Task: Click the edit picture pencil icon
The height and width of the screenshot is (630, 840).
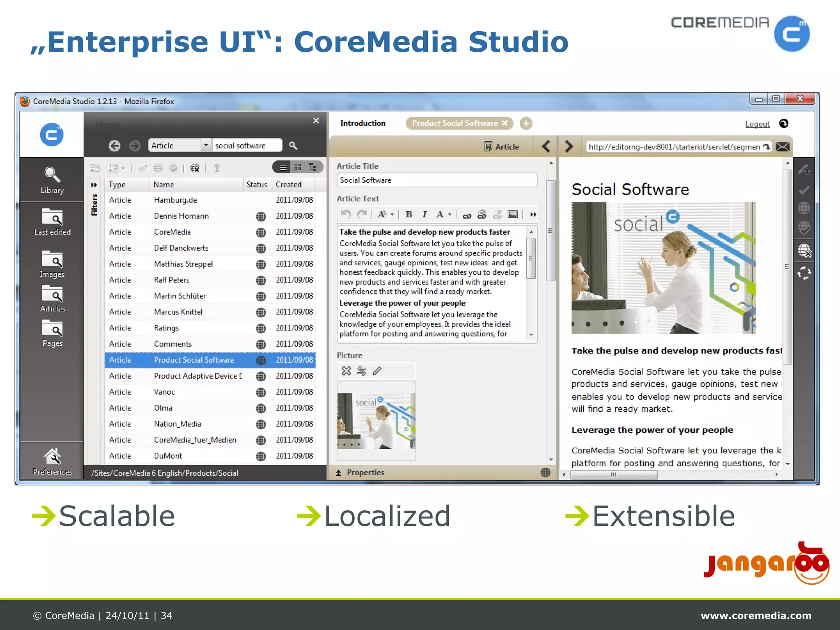Action: tap(377, 371)
